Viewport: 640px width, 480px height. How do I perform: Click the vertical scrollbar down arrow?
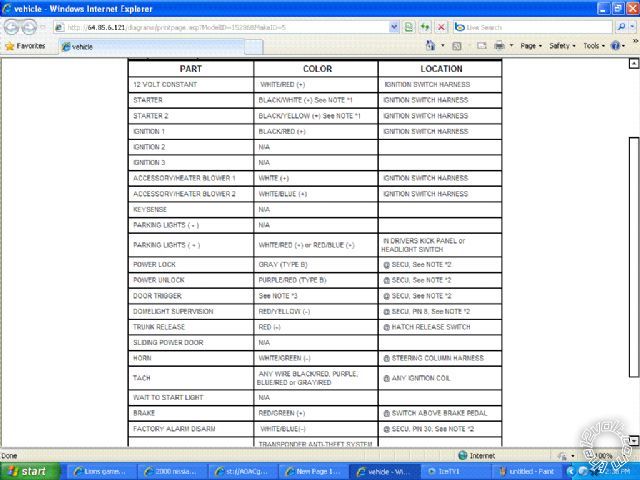tap(632, 440)
